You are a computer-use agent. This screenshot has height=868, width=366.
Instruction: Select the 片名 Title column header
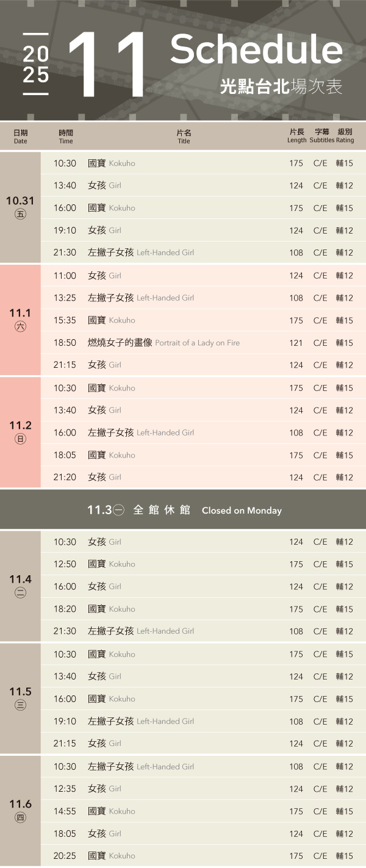click(x=184, y=136)
